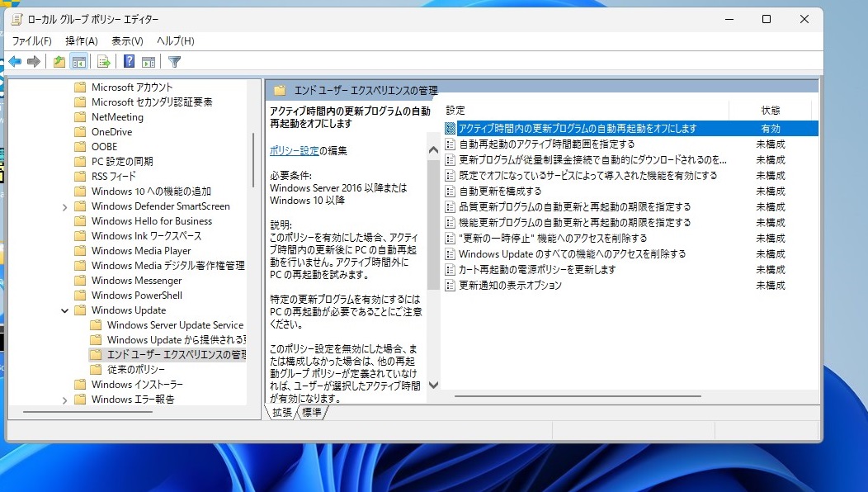Viewport: 868px width, 492px height.
Task: Click the Forward arrow toolbar icon
Action: point(34,61)
